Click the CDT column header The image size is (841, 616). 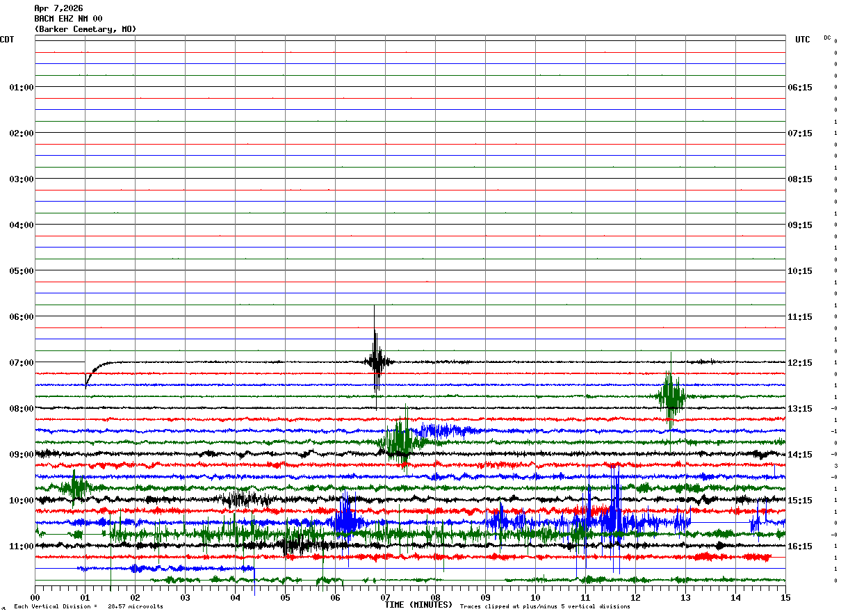click(7, 40)
